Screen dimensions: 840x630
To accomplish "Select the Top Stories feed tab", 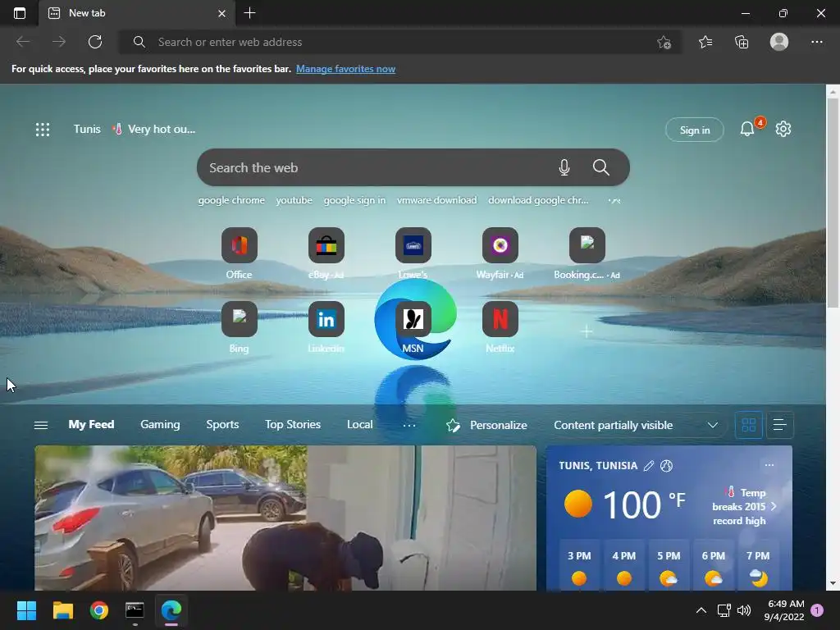I will point(293,424).
